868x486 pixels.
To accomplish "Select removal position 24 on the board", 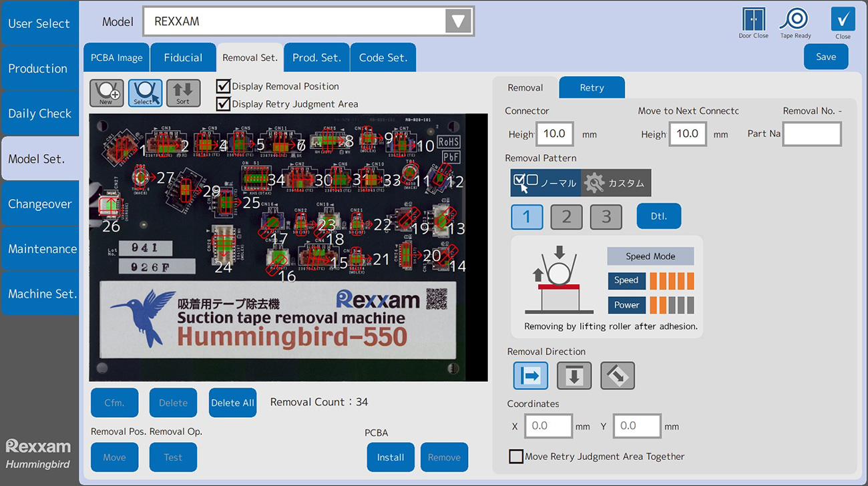I will click(222, 246).
